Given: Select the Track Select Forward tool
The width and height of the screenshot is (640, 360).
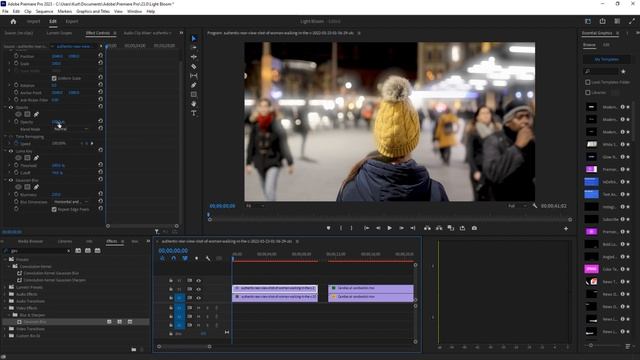Looking at the screenshot, I should coord(194,48).
